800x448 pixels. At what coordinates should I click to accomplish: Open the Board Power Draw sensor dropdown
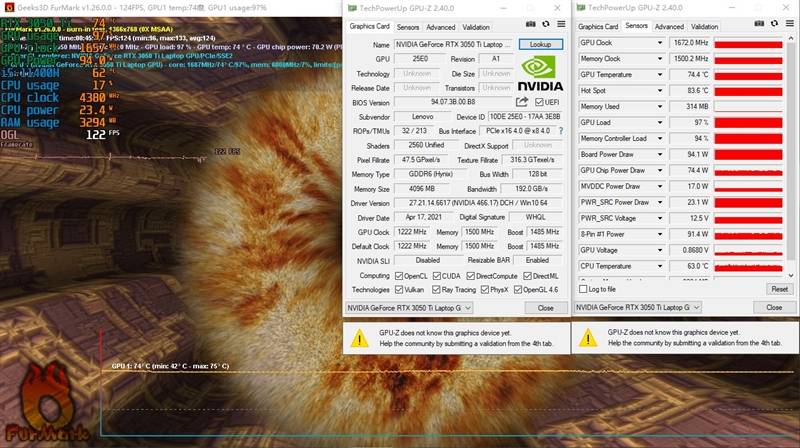point(660,155)
